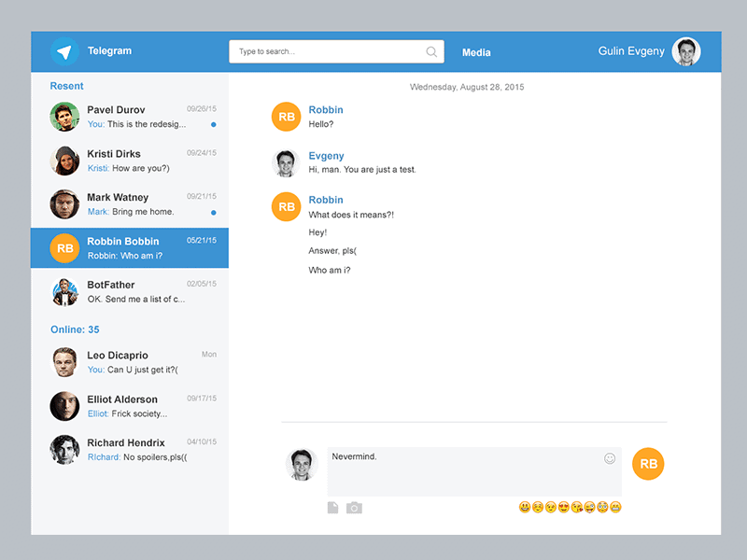
Task: Select the Robbin Bobbin conversation
Action: click(130, 247)
